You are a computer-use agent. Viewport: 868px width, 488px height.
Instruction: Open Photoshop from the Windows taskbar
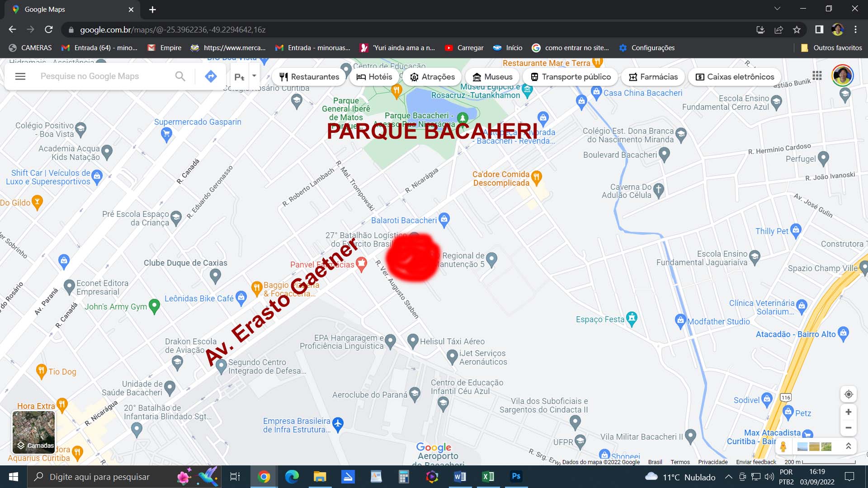tap(516, 477)
